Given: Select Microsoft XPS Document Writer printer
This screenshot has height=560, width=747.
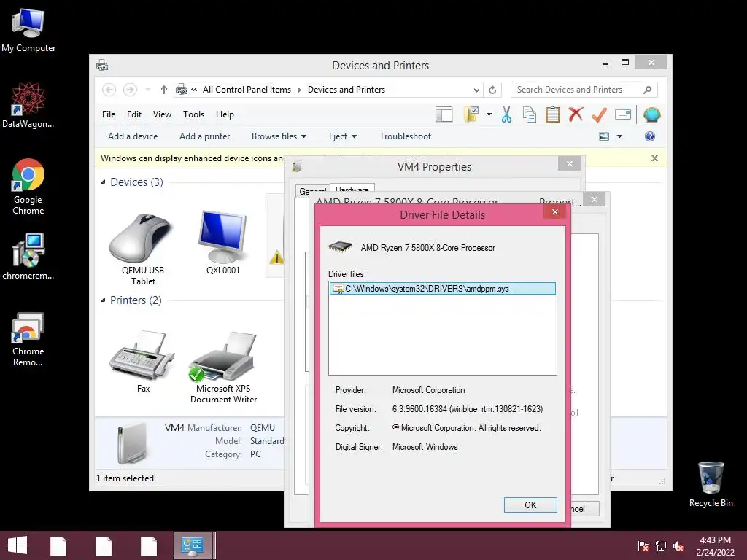Looking at the screenshot, I should coord(223,367).
